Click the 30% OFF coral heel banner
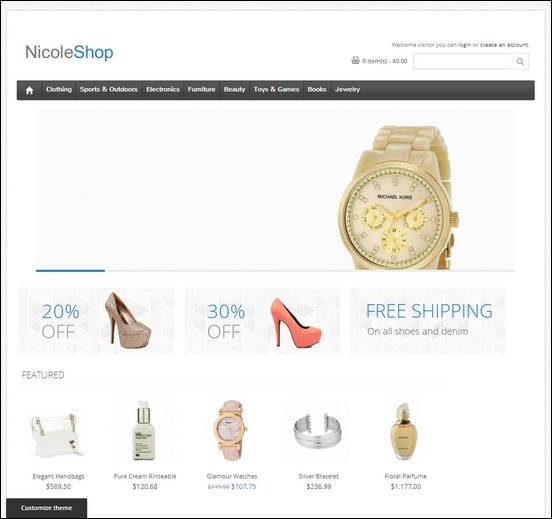The height and width of the screenshot is (519, 552). [x=262, y=320]
